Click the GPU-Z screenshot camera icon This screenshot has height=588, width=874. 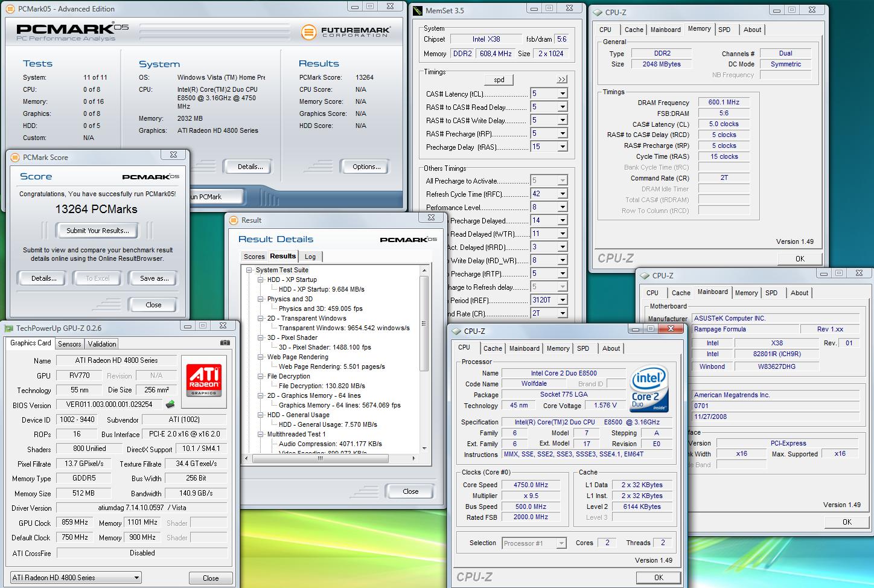click(225, 343)
